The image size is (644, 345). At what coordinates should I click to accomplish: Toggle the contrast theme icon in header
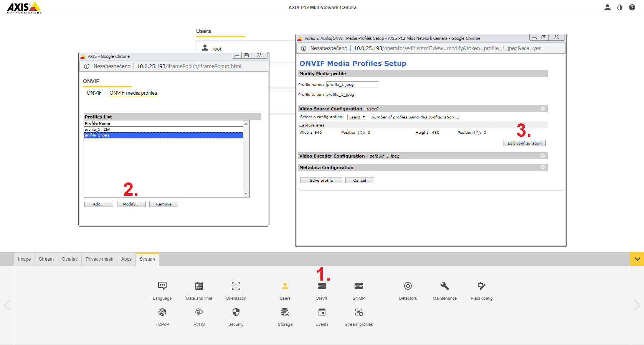[619, 7]
